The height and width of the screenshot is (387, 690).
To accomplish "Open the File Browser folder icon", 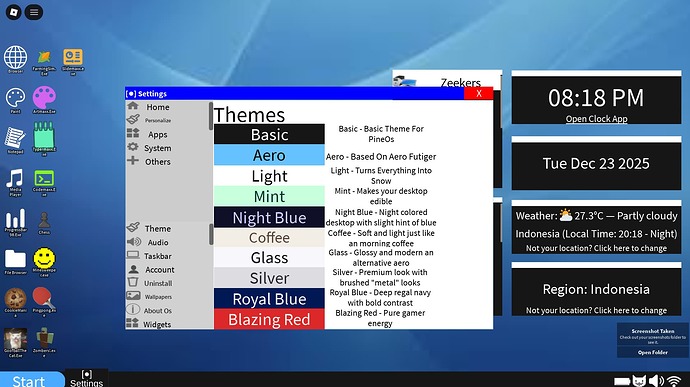I will coord(15,259).
